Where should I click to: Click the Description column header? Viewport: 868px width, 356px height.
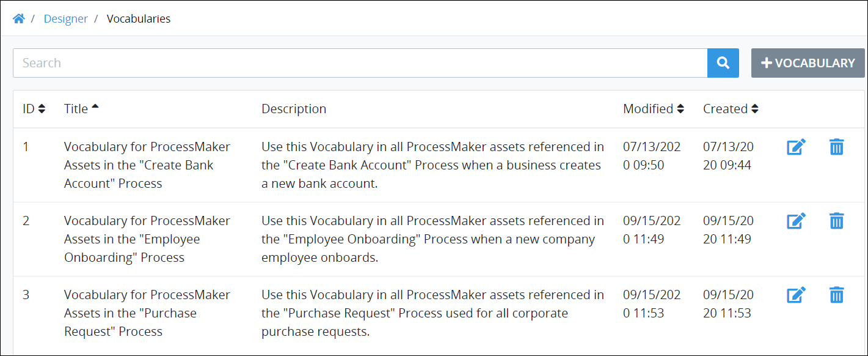tap(294, 109)
